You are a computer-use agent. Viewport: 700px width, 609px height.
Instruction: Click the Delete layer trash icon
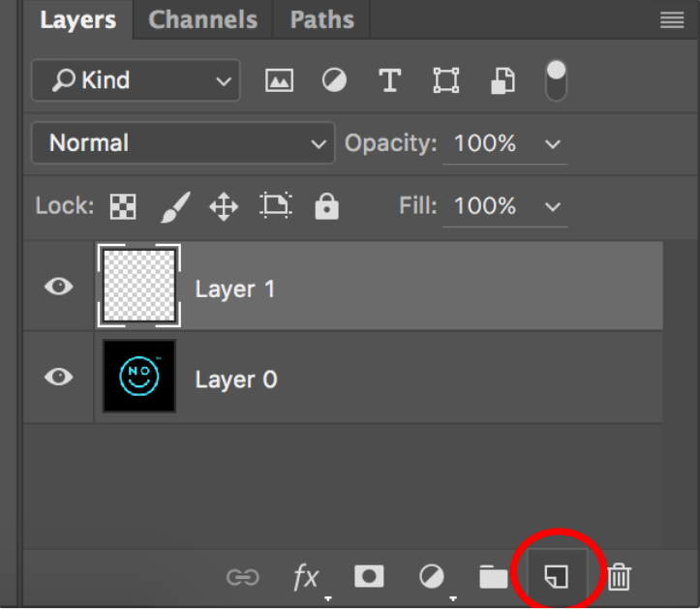coord(620,577)
